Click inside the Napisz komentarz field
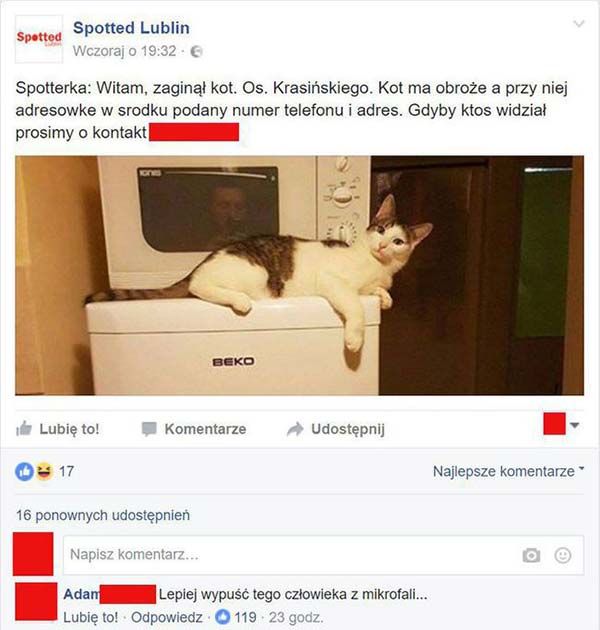The height and width of the screenshot is (630, 600). pyautogui.click(x=323, y=555)
